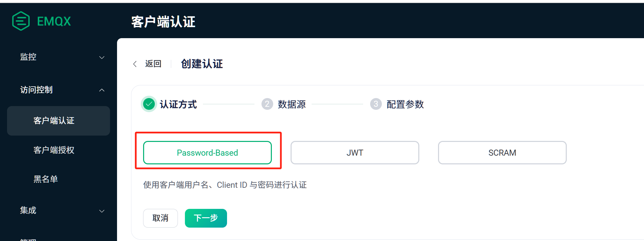Click the step 2 circle for 数据源
This screenshot has width=644, height=241.
[x=267, y=104]
